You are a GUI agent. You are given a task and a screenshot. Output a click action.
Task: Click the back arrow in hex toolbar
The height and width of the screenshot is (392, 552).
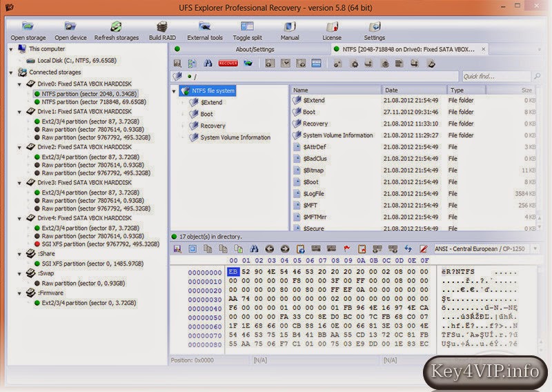tap(269, 249)
